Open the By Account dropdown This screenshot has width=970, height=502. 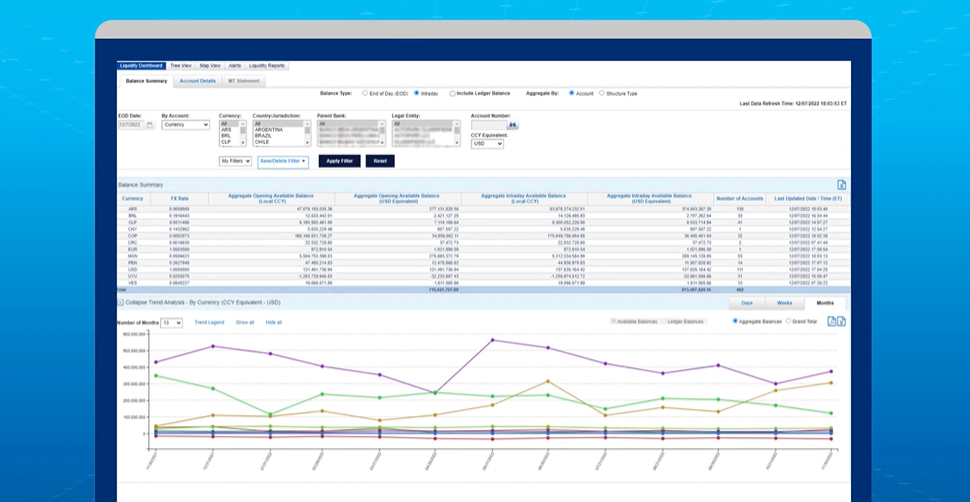coord(186,125)
